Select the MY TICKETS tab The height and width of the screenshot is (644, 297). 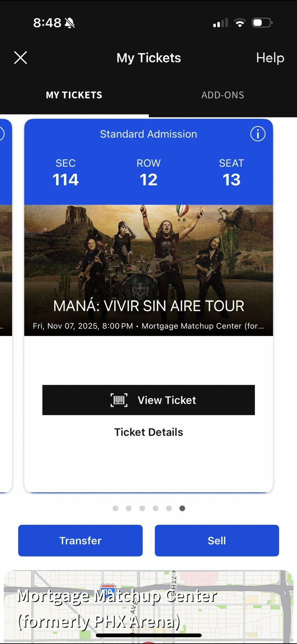click(x=74, y=95)
